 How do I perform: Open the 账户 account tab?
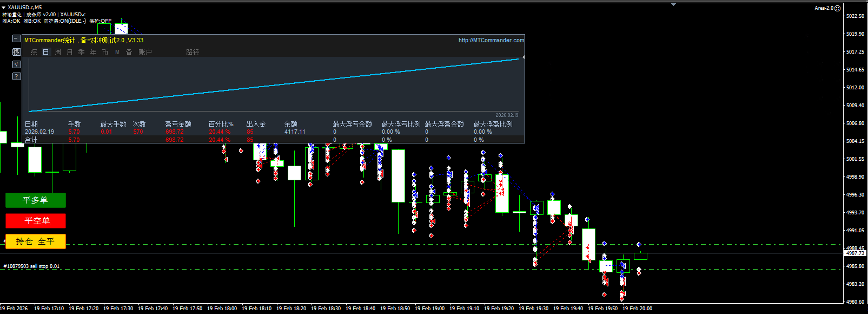tap(145, 52)
